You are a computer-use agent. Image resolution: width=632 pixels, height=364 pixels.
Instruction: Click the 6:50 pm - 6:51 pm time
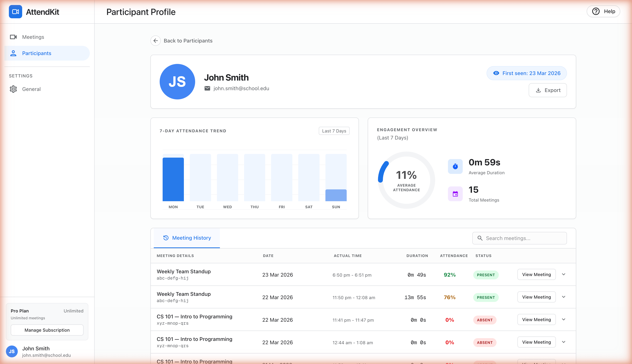352,275
